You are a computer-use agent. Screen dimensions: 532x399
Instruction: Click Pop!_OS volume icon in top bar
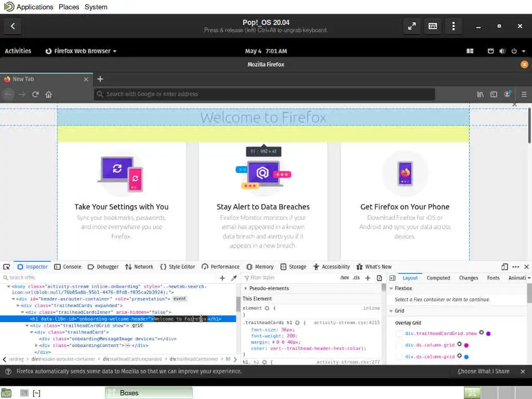point(502,51)
